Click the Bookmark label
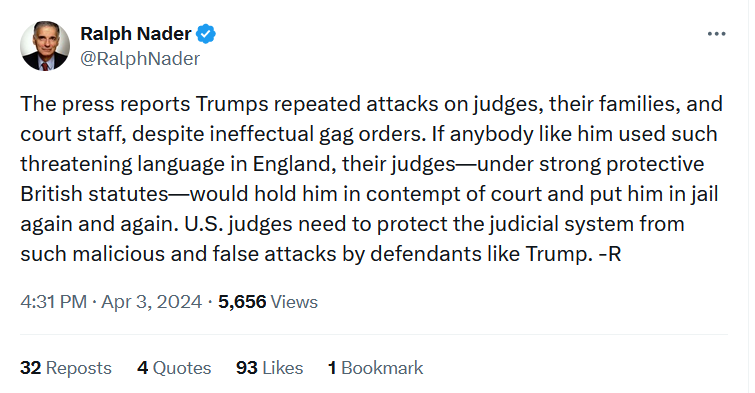Image resolution: width=755 pixels, height=393 pixels. (x=382, y=368)
